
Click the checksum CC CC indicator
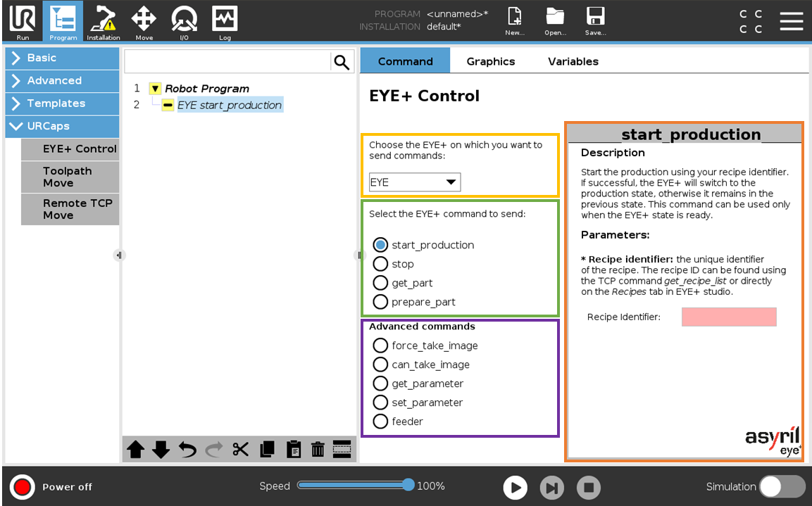click(x=751, y=21)
